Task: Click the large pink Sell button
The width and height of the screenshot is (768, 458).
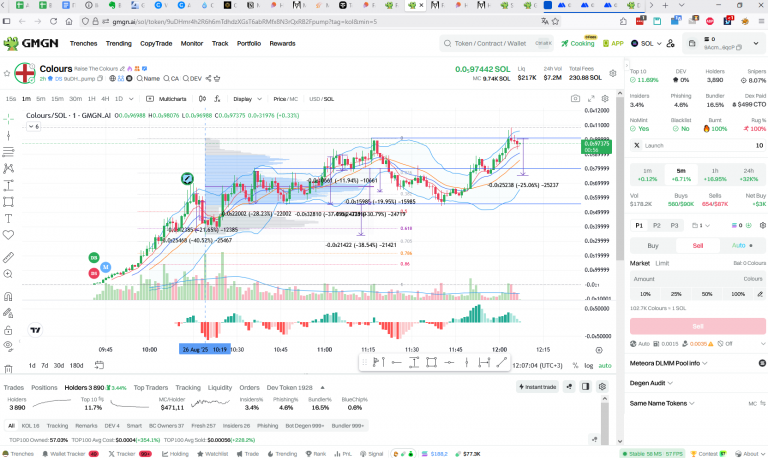Action: tap(697, 326)
